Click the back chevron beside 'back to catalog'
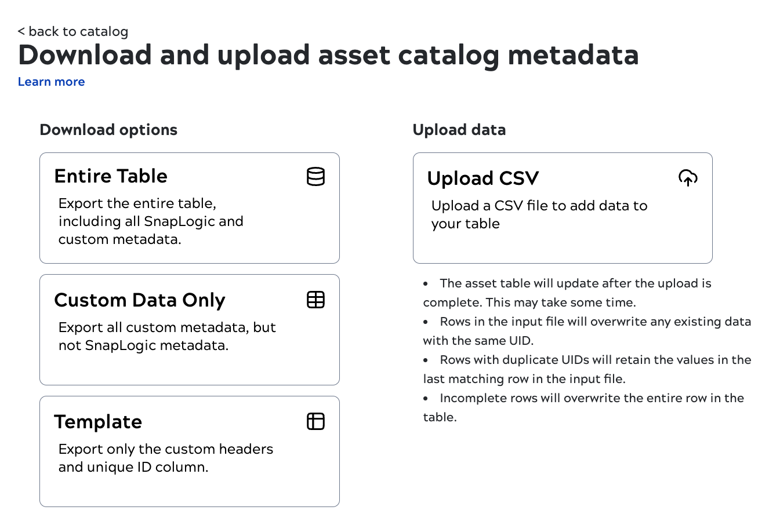 [21, 31]
